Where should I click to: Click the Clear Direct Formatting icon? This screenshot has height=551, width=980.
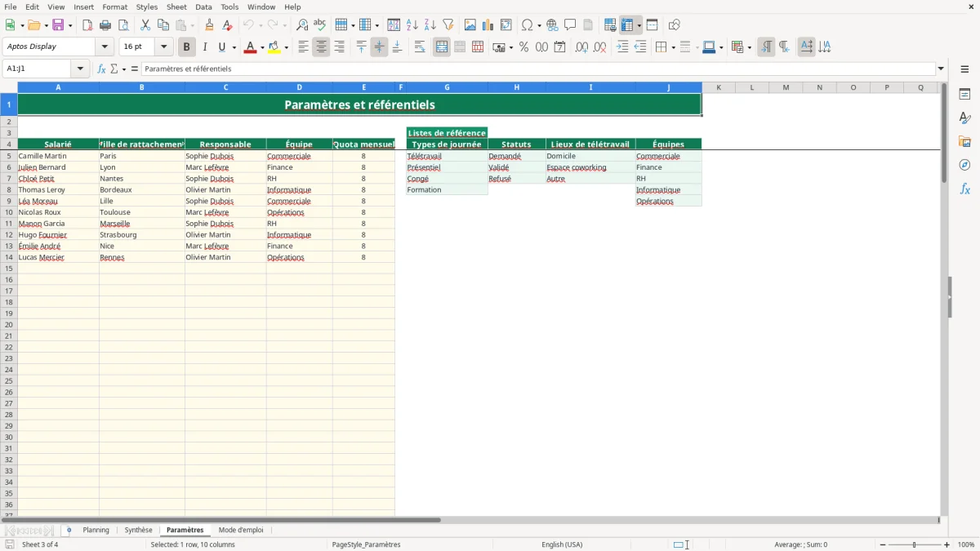[228, 25]
